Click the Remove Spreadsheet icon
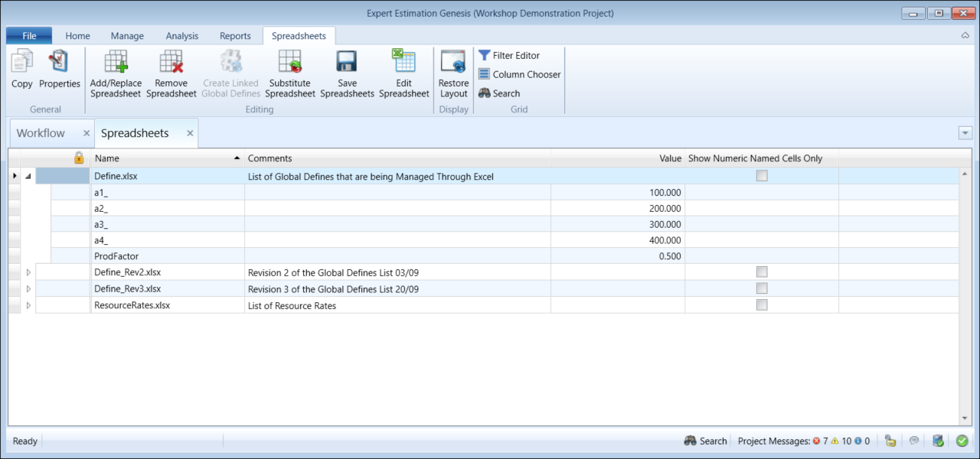Screen dimensions: 980x459 click(171, 63)
